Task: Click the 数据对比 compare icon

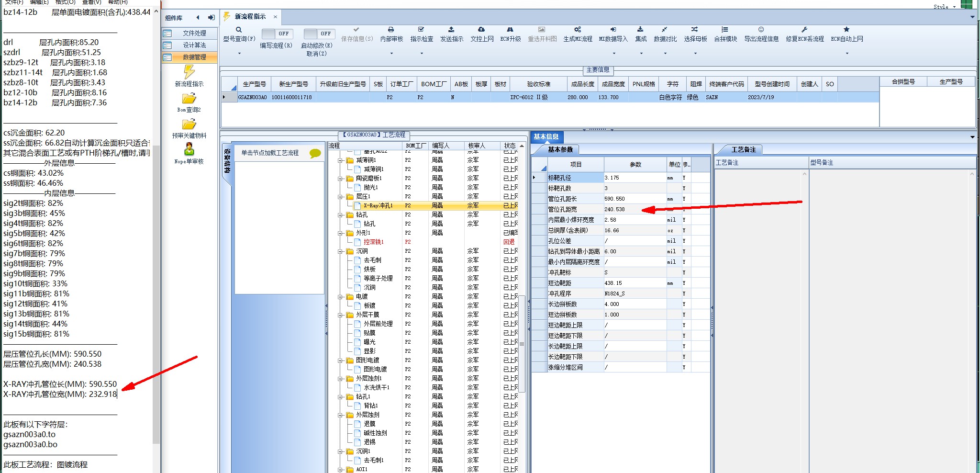Action: [x=665, y=30]
